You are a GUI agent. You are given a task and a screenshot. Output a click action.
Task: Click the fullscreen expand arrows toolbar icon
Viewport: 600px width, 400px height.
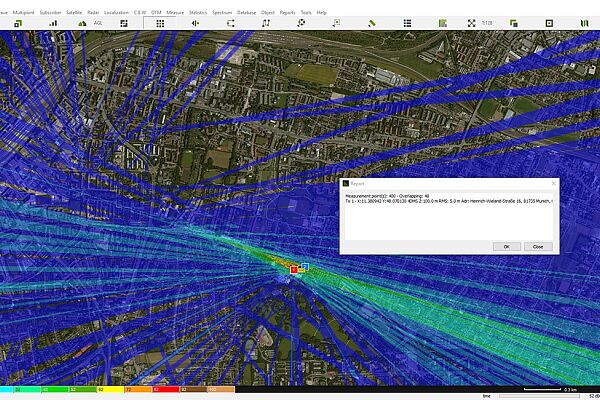471,22
